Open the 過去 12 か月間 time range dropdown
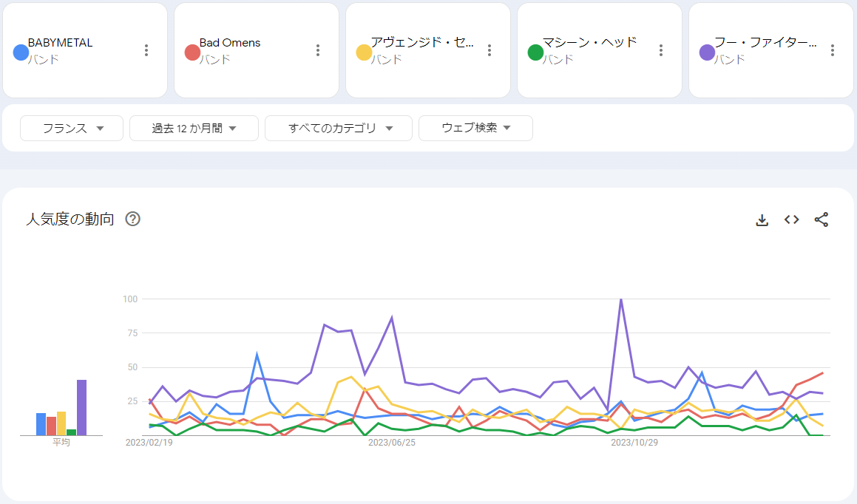The image size is (857, 504). [194, 129]
